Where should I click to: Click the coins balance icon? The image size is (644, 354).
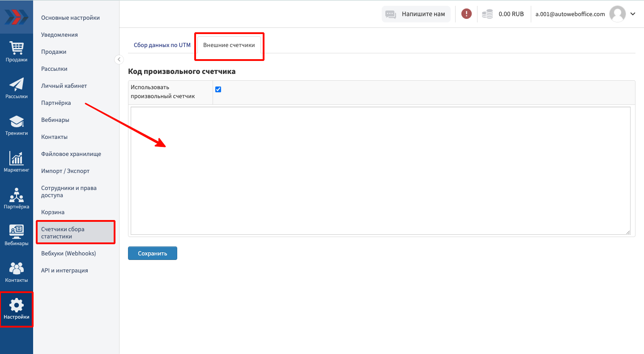tap(487, 14)
